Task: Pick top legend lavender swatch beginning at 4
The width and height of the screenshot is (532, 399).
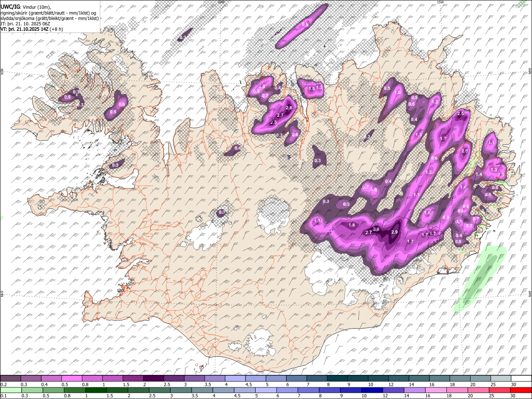Action: (x=235, y=379)
